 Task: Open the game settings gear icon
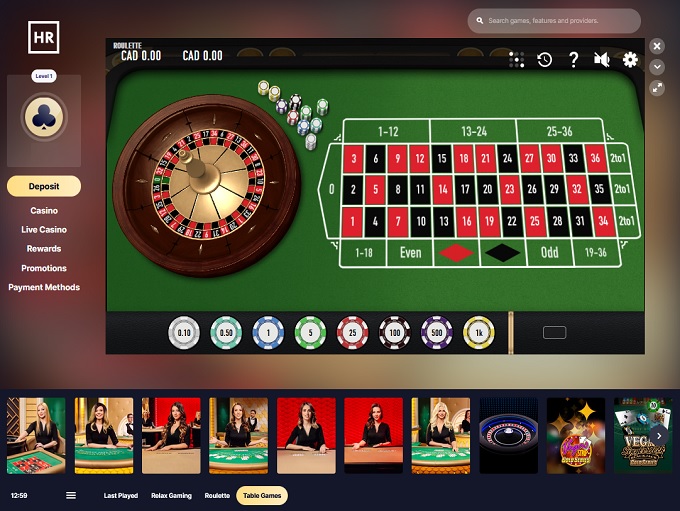coord(630,59)
